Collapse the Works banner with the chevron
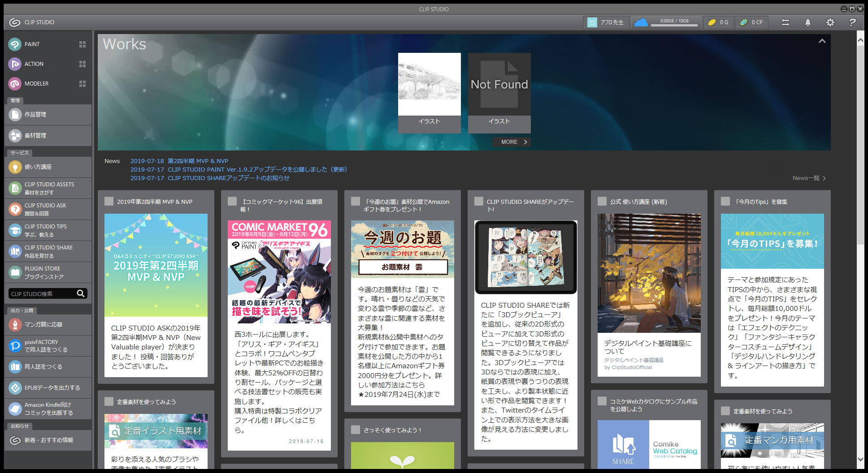This screenshot has width=868, height=473. coord(822,41)
